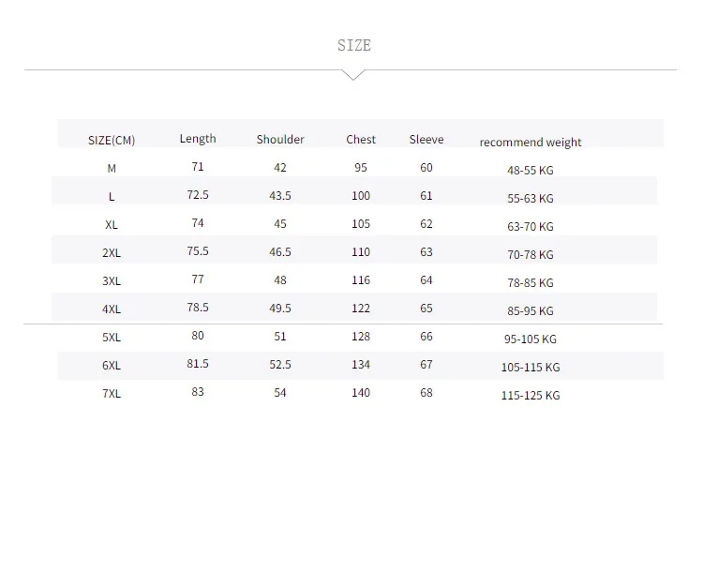Click the 85-95 KG weight cell
This screenshot has width=703, height=588.
point(531,311)
